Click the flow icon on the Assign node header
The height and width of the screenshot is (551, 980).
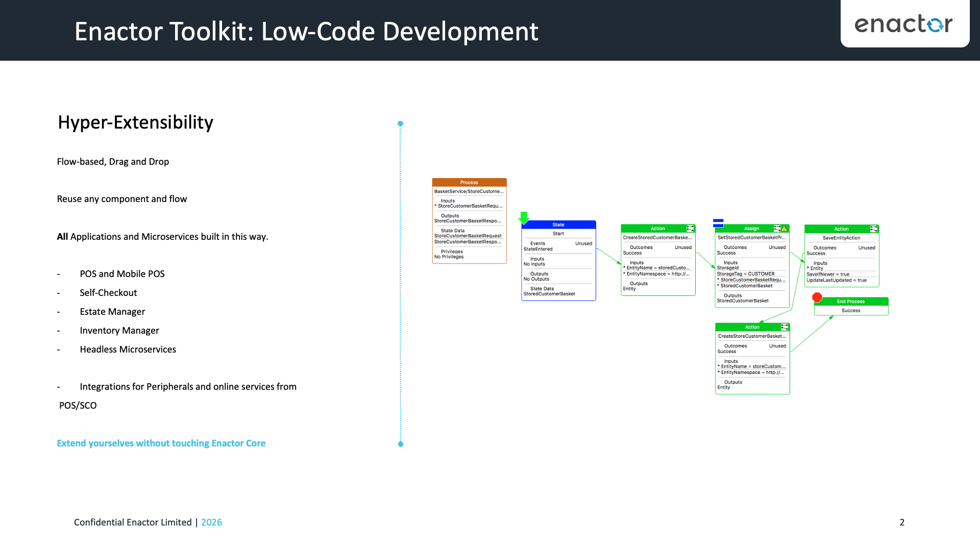pos(777,229)
